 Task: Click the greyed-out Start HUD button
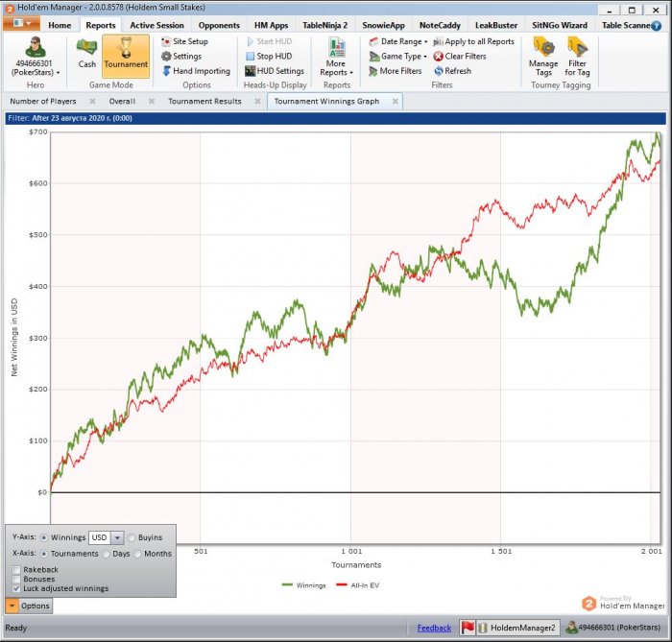(x=269, y=41)
